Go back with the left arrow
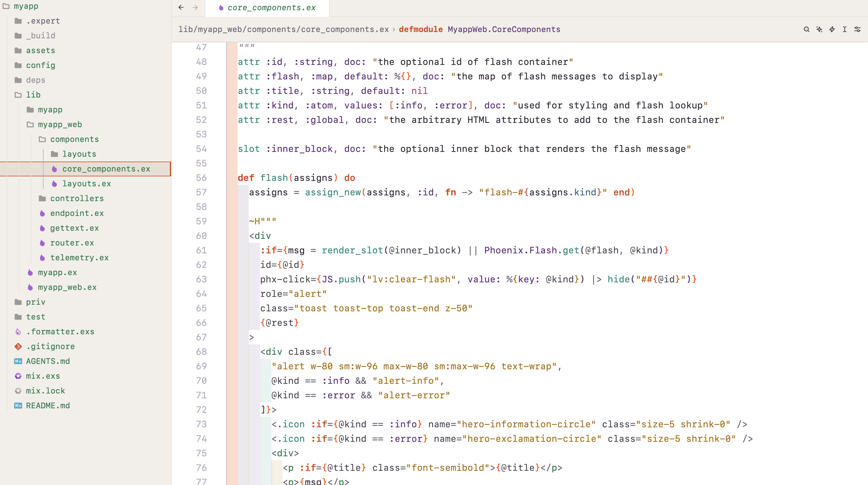Screen dimensions: 868x485 click(181, 8)
